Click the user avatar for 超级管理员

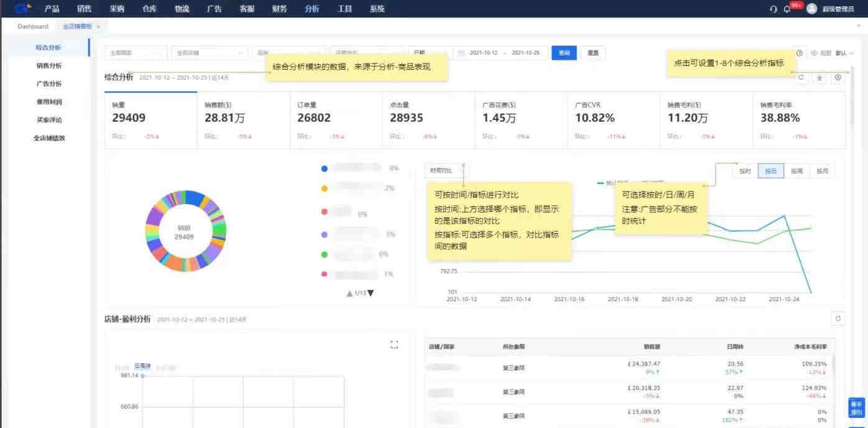811,9
